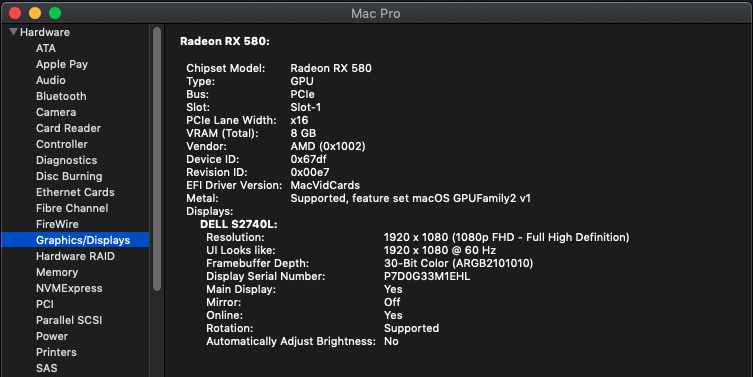The width and height of the screenshot is (753, 377).
Task: Collapse the Hardware disclosure triangle
Action: pyautogui.click(x=13, y=32)
